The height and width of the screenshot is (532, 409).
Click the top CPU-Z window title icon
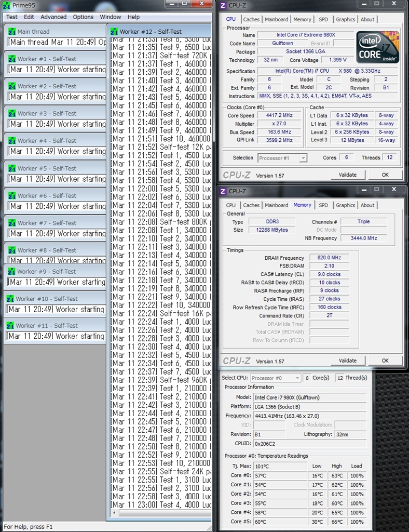point(223,5)
